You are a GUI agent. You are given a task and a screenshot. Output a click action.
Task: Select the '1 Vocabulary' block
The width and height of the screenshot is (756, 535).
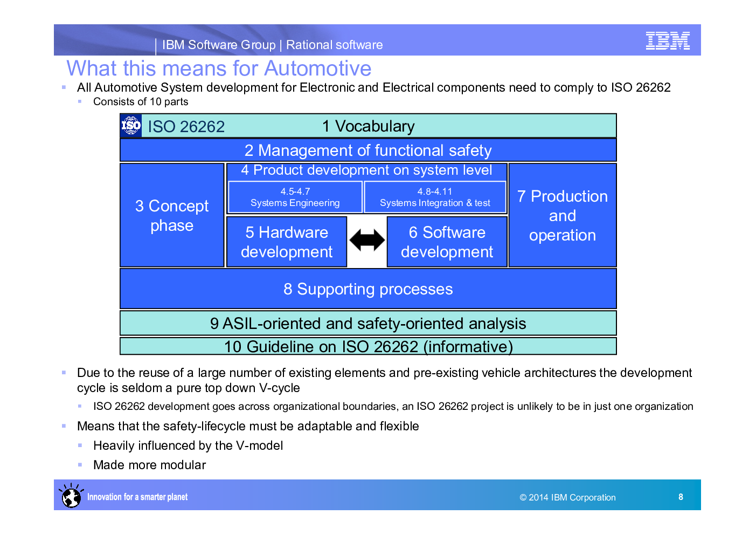click(x=368, y=126)
